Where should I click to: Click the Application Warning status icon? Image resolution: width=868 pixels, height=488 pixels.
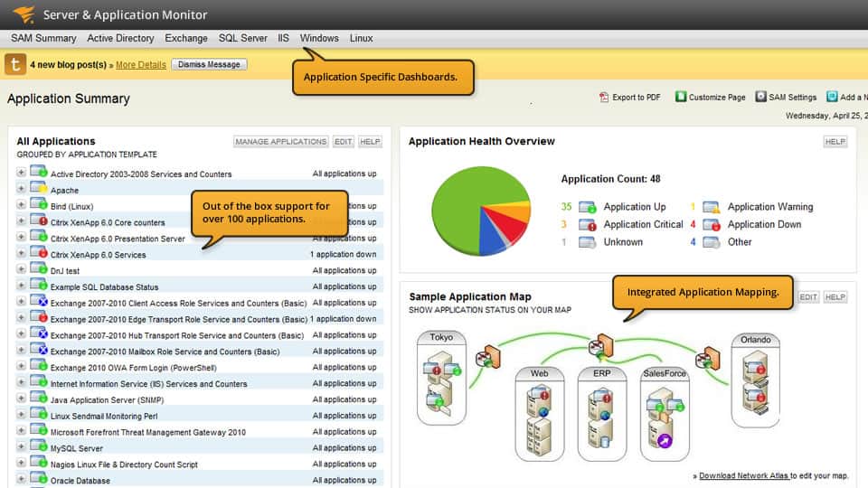(711, 207)
